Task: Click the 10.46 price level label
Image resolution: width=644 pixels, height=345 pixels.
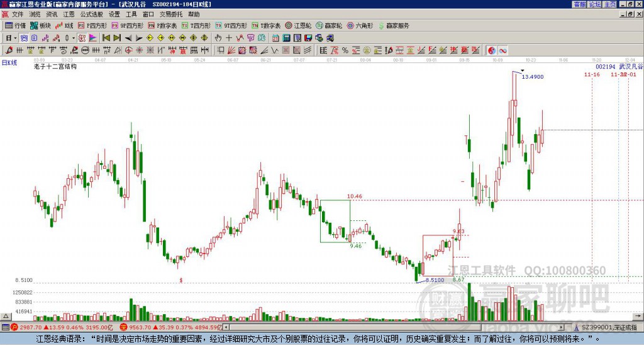Action: 355,196
